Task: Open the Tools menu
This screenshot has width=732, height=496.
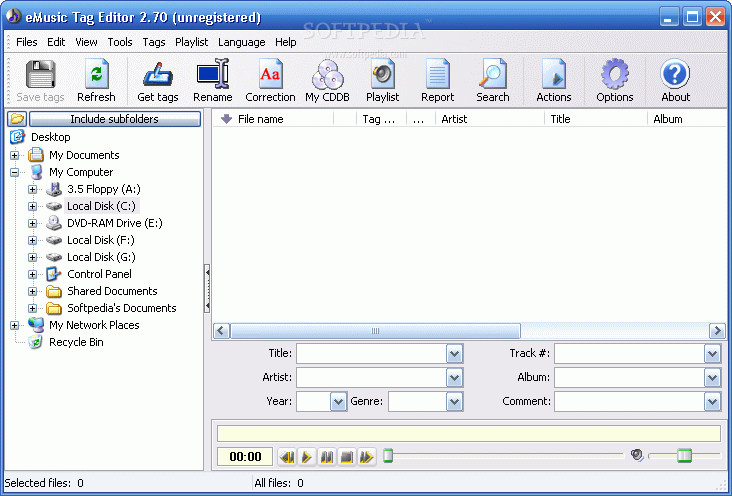Action: (x=120, y=42)
